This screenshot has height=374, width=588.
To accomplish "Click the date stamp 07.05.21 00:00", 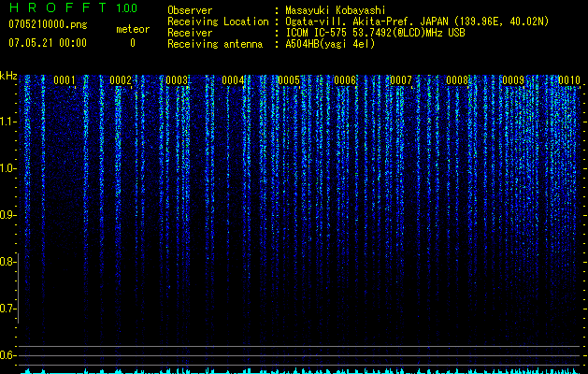I will point(48,43).
